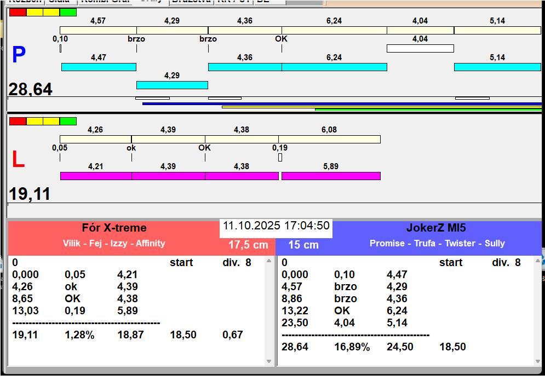Click the large 19,11 total in L lane

pos(30,194)
